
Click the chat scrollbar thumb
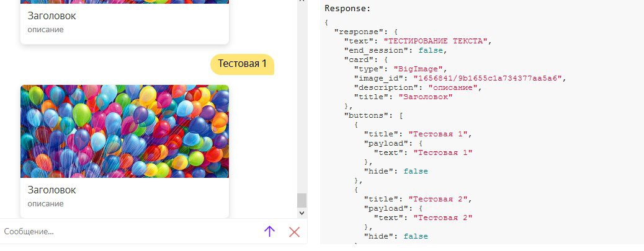tap(302, 201)
